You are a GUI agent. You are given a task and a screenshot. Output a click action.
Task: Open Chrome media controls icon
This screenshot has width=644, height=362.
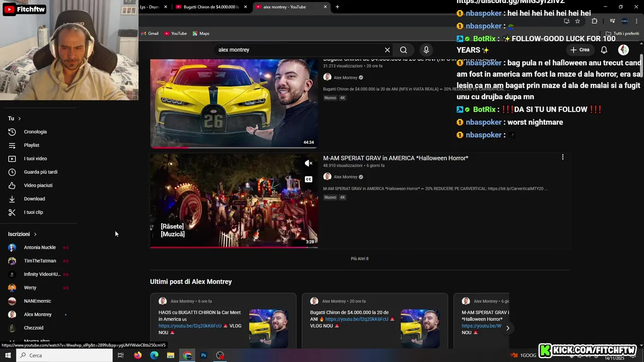click(x=612, y=21)
